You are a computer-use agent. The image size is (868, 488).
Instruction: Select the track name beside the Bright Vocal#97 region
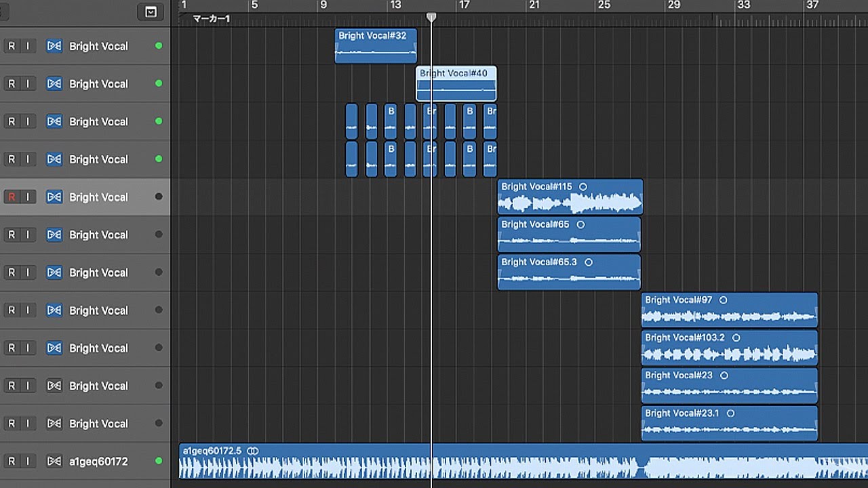[x=98, y=310]
